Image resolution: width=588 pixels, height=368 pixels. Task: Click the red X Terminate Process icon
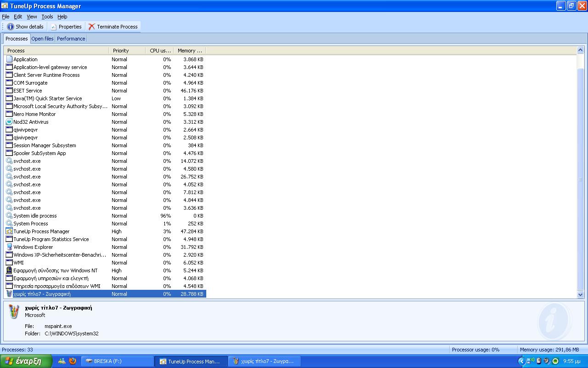pyautogui.click(x=92, y=27)
